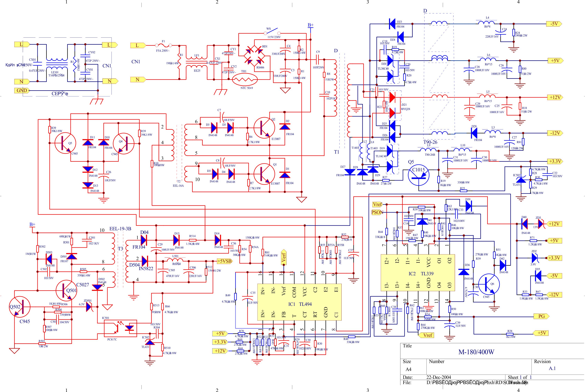The width and height of the screenshot is (585, 392).
Task: Select the C1015 transistor symbol
Action: 418,175
